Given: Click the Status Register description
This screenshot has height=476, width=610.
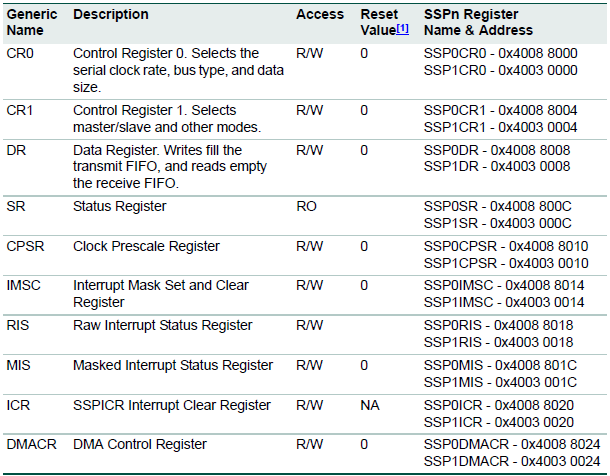Looking at the screenshot, I should (119, 206).
